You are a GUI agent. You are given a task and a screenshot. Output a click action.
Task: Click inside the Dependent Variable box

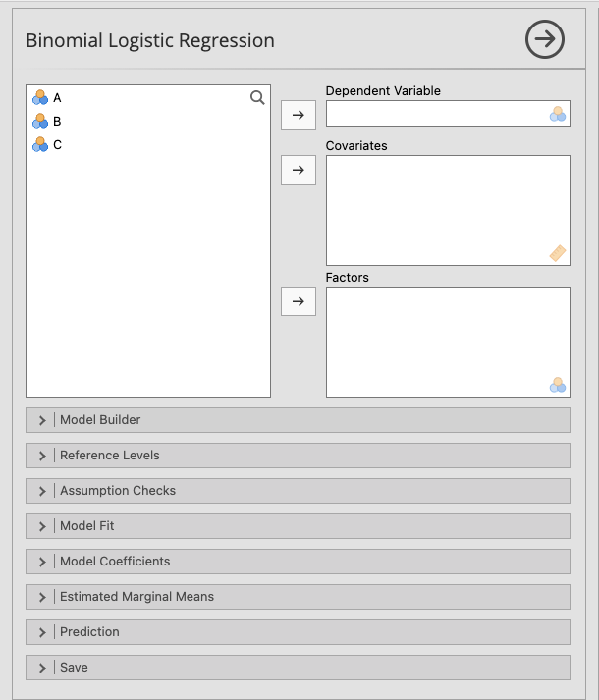[436, 114]
